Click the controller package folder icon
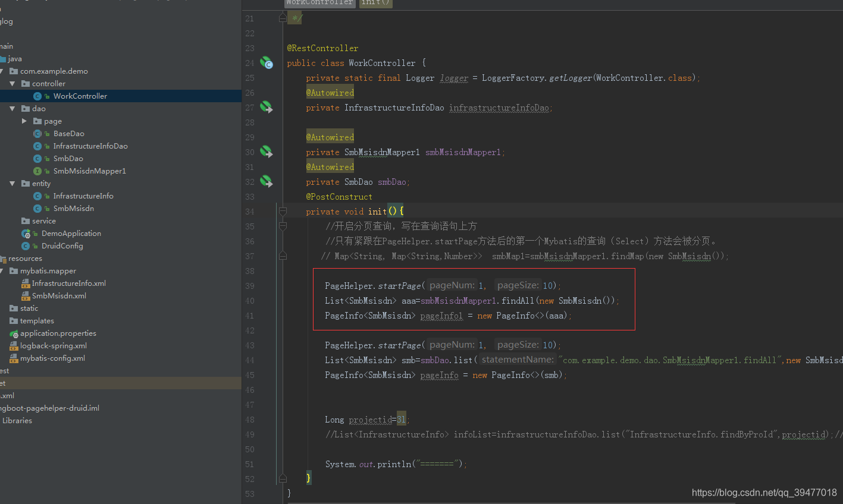This screenshot has width=843, height=504. pyautogui.click(x=26, y=84)
